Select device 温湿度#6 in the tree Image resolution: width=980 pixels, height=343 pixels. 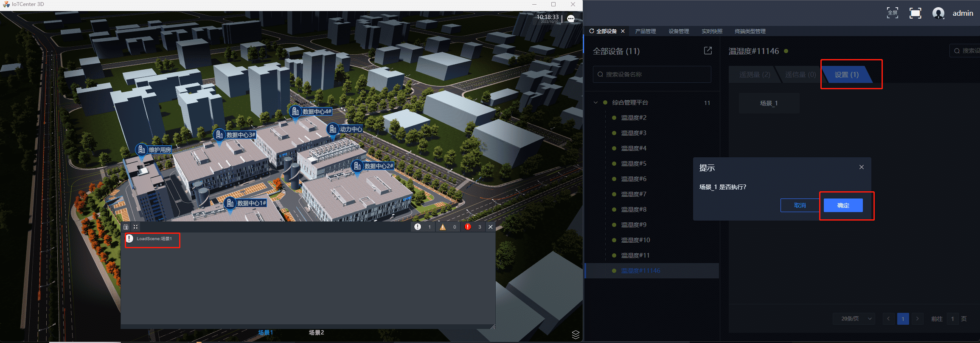(634, 179)
